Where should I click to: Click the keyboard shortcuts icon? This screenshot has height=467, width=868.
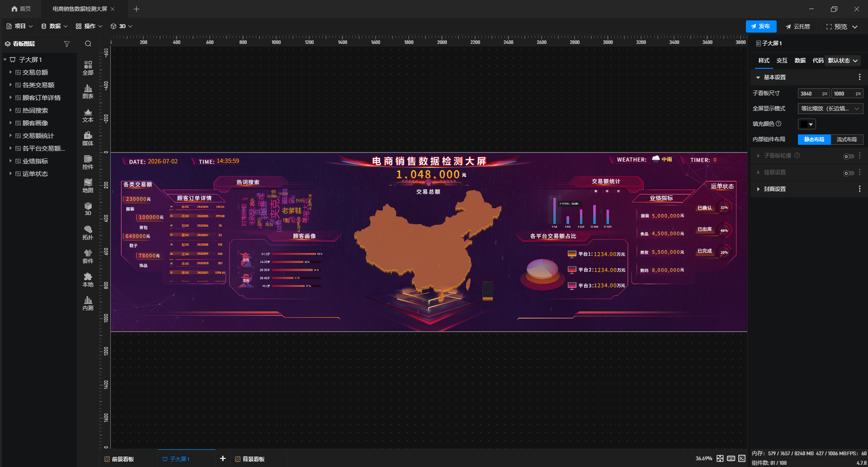[731, 458]
